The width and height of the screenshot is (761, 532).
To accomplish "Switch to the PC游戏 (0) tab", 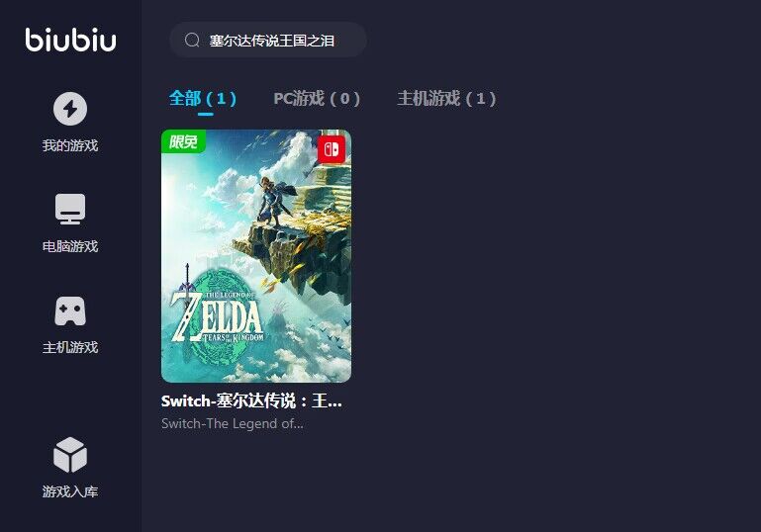I will (317, 99).
